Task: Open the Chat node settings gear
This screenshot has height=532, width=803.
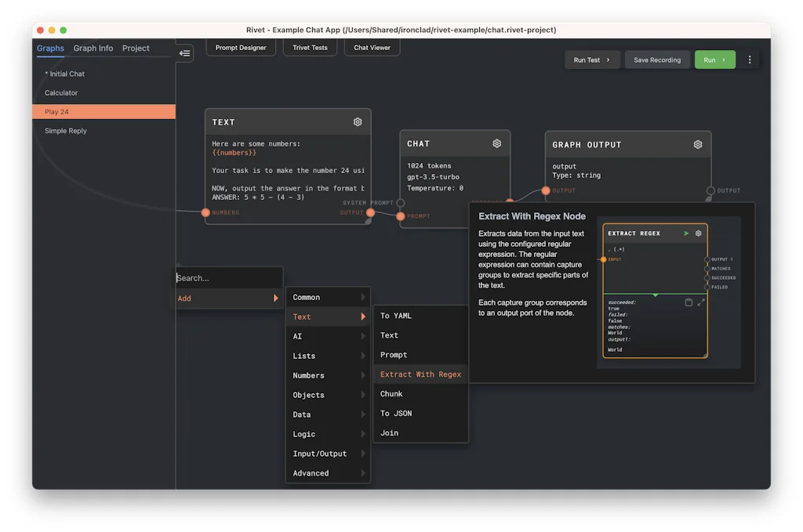Action: [x=496, y=143]
